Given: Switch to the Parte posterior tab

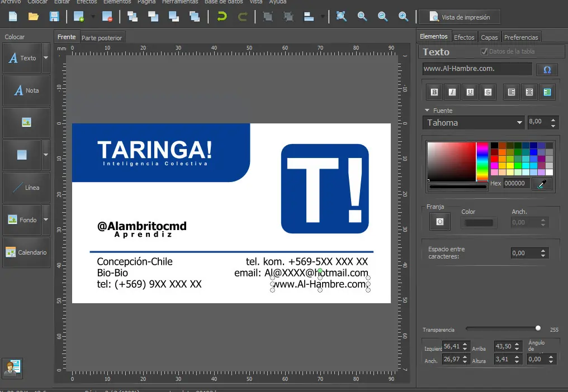Looking at the screenshot, I should (x=102, y=37).
